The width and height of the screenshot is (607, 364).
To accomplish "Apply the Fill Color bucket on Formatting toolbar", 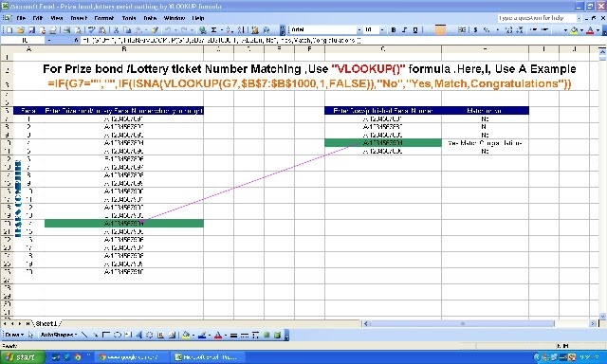I will tap(574, 29).
